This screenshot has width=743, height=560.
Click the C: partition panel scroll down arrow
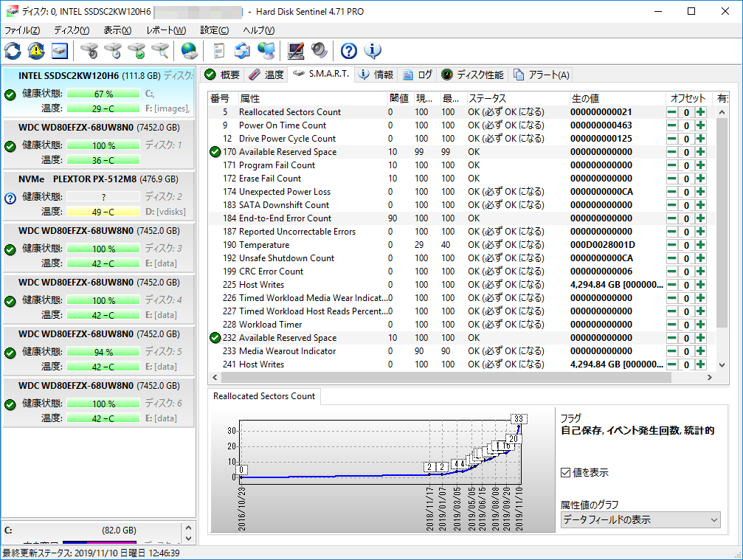coord(189,539)
